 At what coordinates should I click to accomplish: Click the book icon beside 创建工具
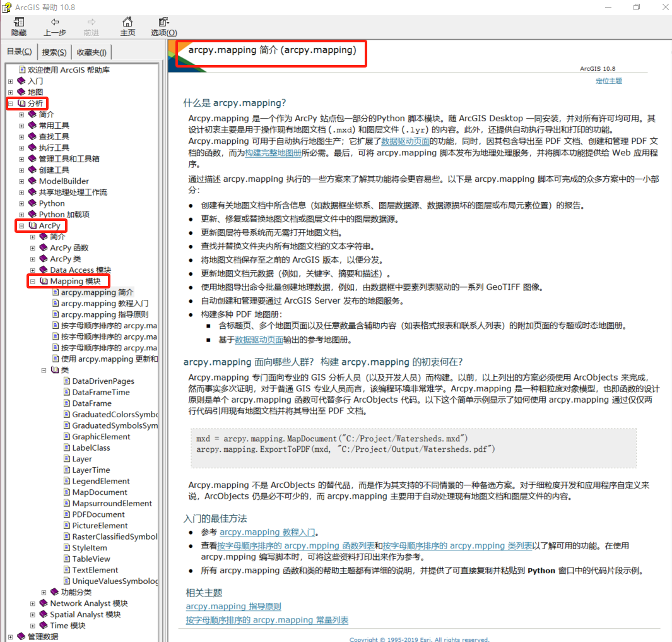33,170
